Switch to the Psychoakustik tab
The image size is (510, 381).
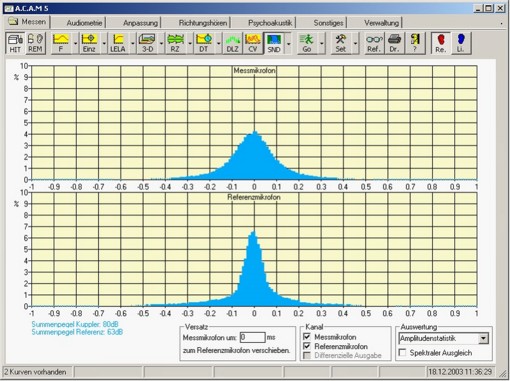point(270,23)
